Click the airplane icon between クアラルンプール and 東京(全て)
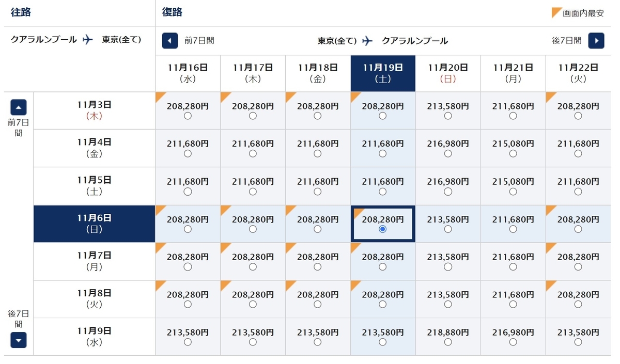The height and width of the screenshot is (364, 620). (88, 39)
